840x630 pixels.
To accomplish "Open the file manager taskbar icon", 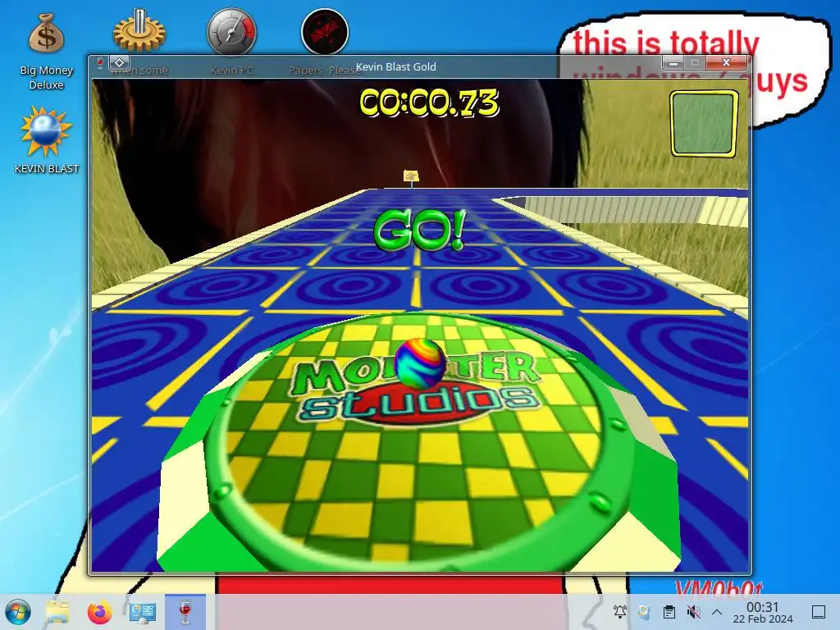I will pyautogui.click(x=57, y=612).
